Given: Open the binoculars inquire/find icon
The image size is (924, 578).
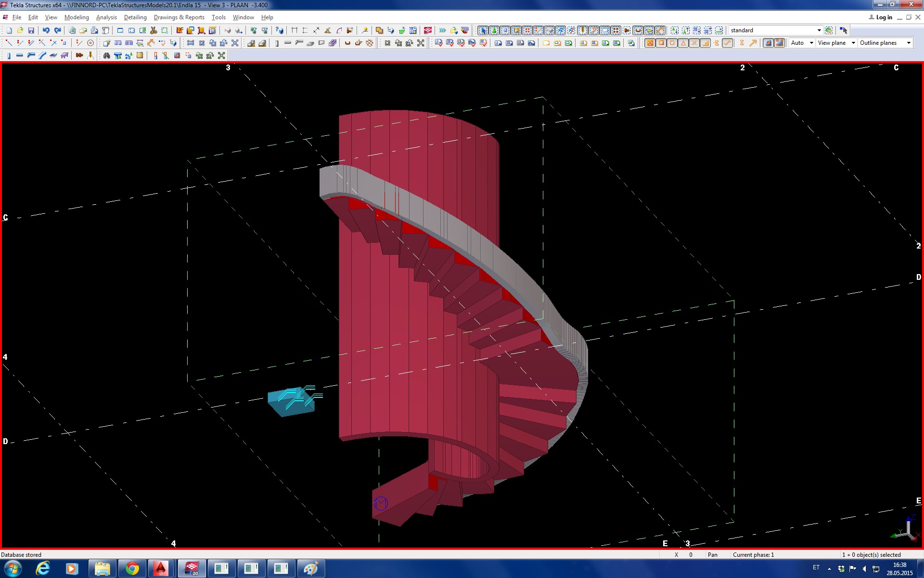Looking at the screenshot, I should [106, 56].
